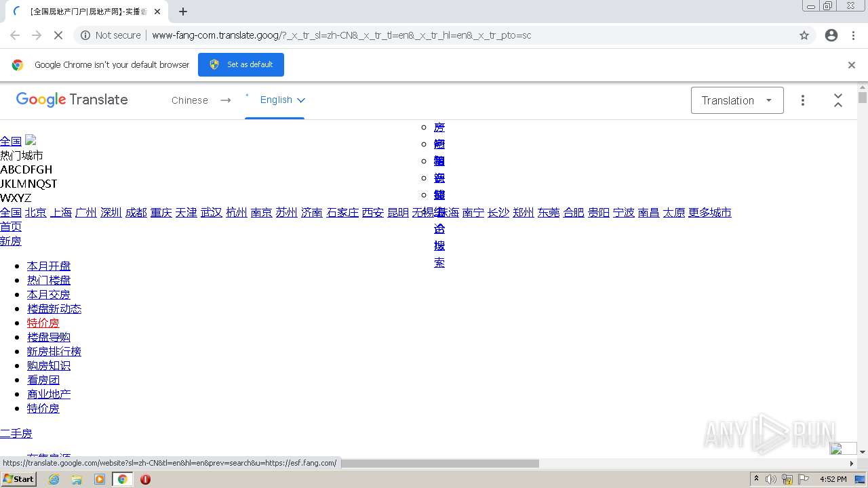Image resolution: width=868 pixels, height=488 pixels.
Task: Open the 热门楼盘 menu link
Action: pos(49,280)
